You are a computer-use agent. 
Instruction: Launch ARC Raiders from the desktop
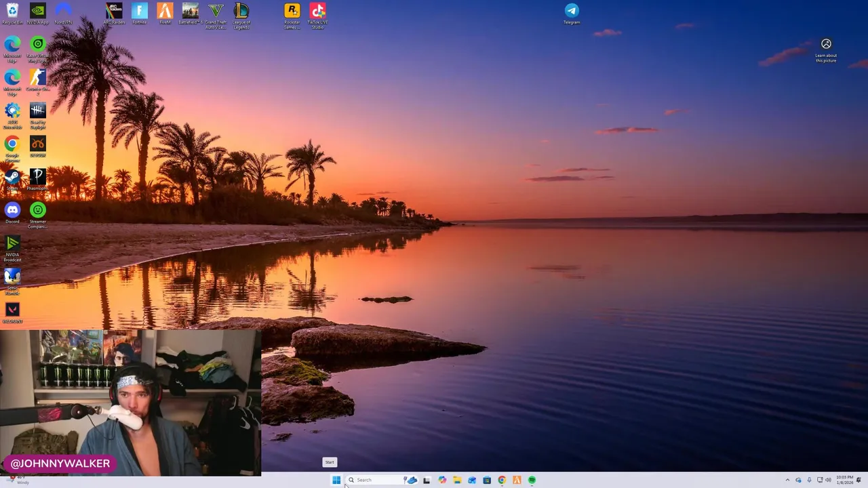(x=114, y=14)
